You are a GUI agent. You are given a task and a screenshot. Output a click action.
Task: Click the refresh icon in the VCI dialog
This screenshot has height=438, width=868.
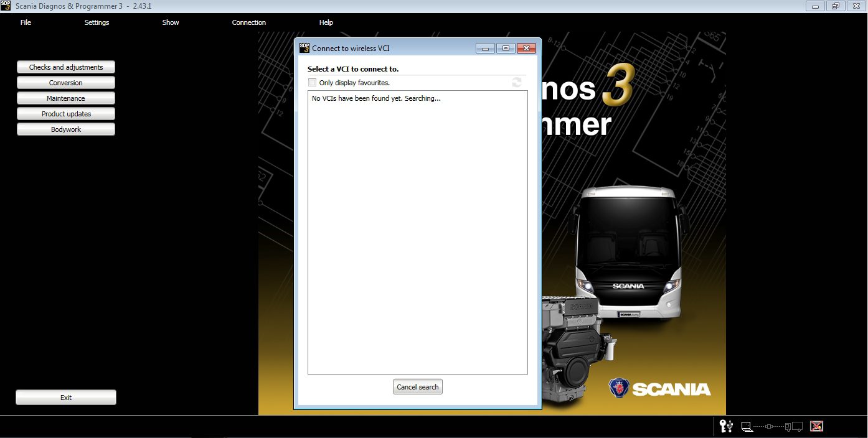coord(516,82)
